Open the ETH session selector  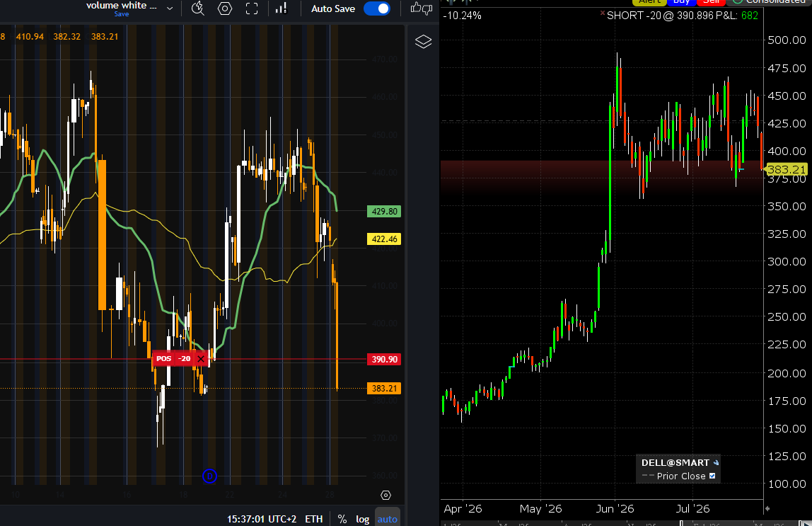click(314, 519)
